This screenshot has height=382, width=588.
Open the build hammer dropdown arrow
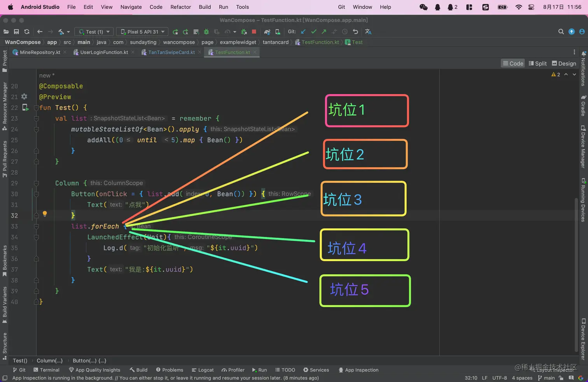[68, 32]
